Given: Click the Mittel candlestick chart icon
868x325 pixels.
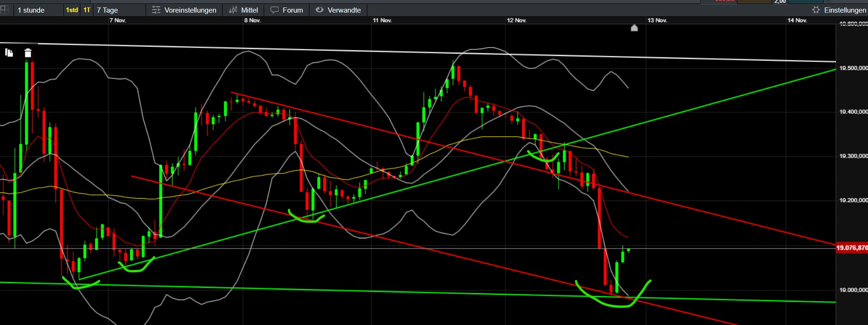Looking at the screenshot, I should 233,10.
